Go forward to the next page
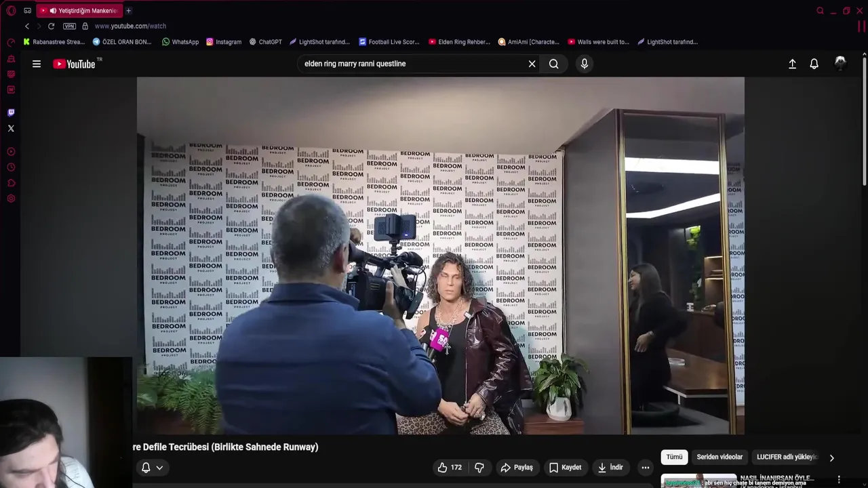This screenshot has width=868, height=488. 39,26
